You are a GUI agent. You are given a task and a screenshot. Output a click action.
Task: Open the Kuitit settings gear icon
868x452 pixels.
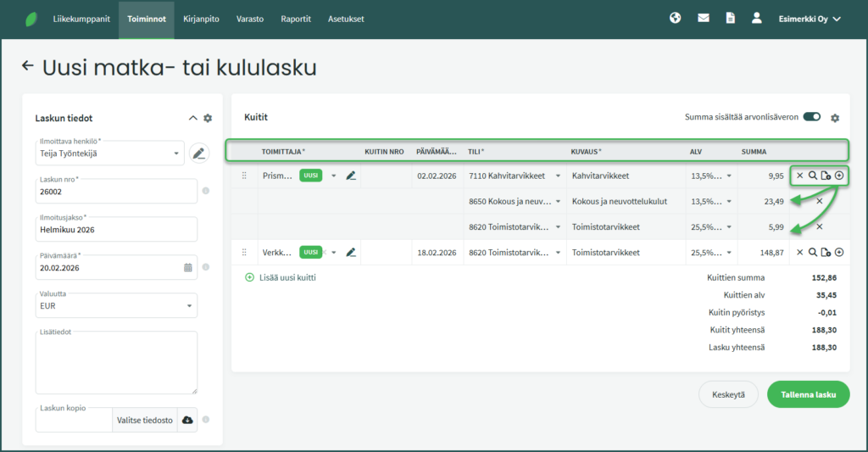[x=834, y=118]
